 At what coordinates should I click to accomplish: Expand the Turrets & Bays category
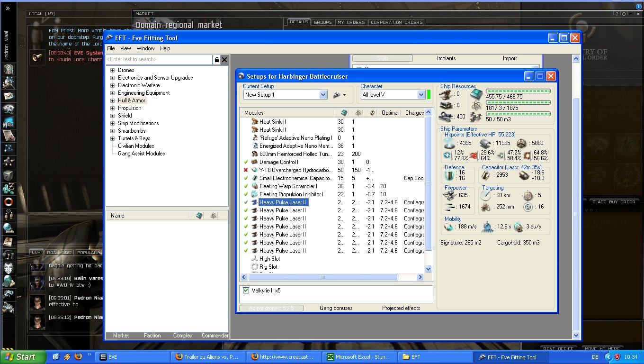[x=113, y=138]
